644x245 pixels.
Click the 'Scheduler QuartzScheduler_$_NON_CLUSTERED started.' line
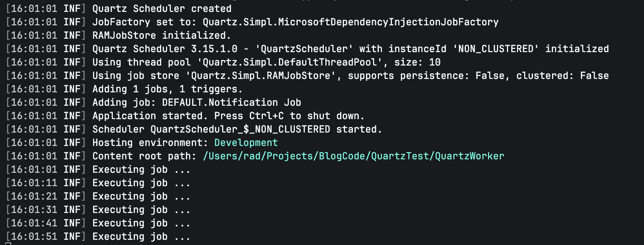[237, 129]
